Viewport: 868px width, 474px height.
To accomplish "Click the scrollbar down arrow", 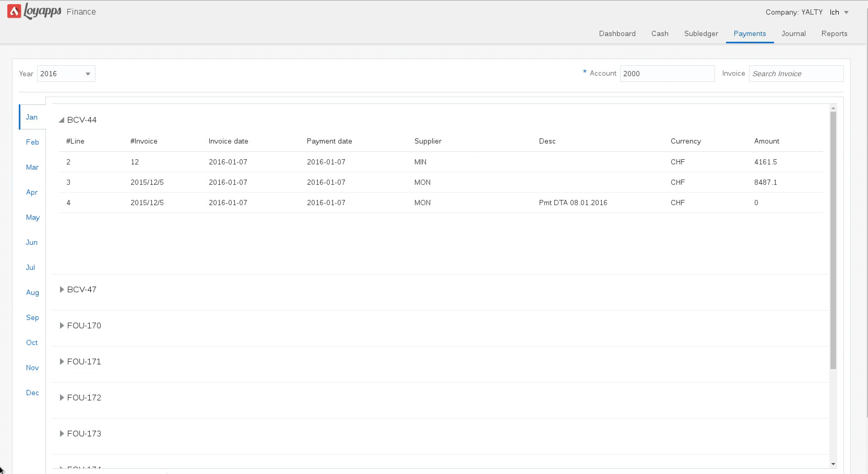I will 833,464.
